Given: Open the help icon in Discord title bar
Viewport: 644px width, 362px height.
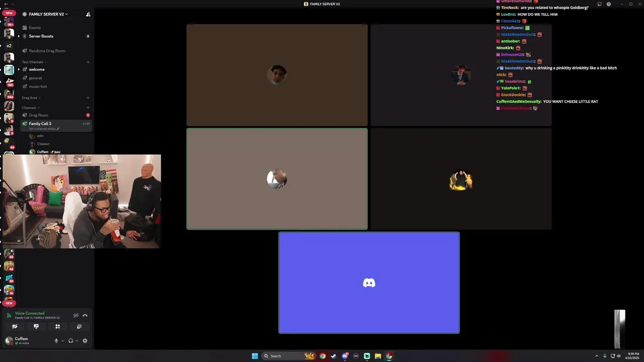Looking at the screenshot, I should point(608,4).
